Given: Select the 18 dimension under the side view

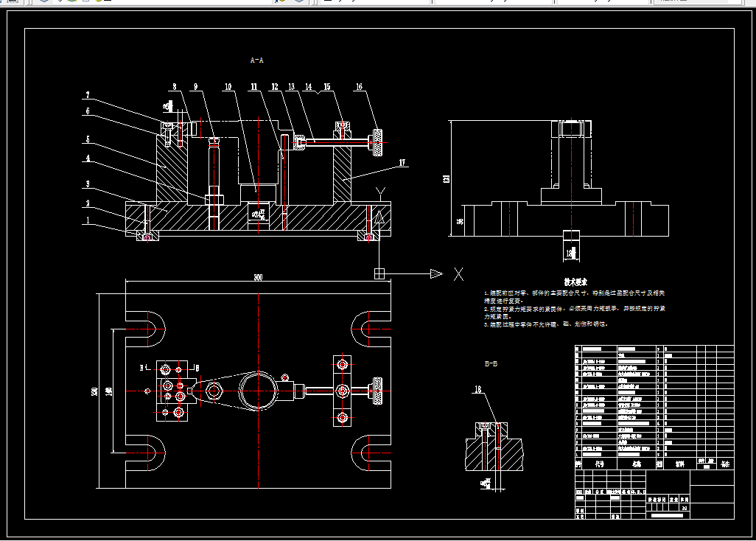Looking at the screenshot, I should coord(570,253).
